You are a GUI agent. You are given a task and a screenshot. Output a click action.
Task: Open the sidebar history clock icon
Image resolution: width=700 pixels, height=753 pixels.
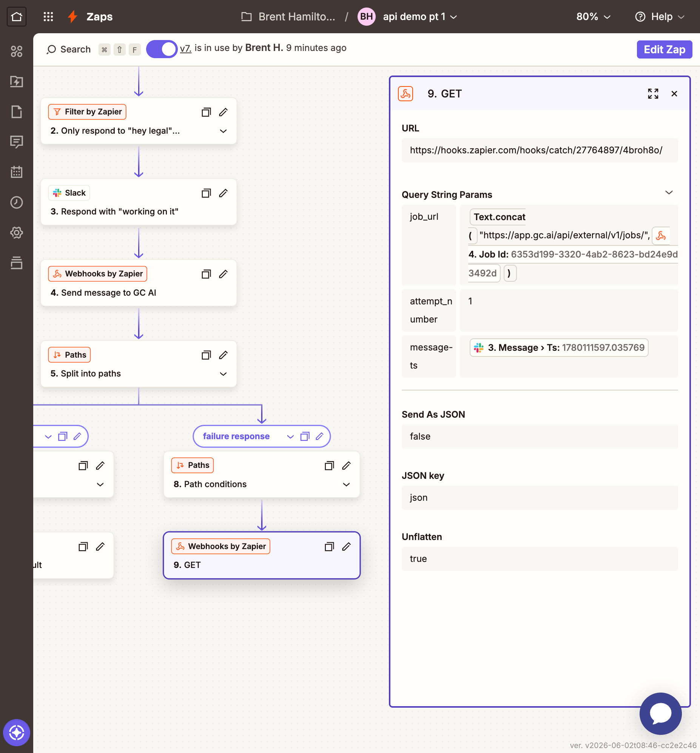[17, 202]
